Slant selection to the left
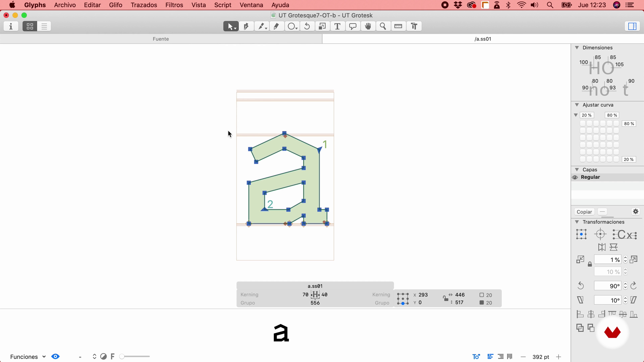The width and height of the screenshot is (644, 362). click(580, 300)
